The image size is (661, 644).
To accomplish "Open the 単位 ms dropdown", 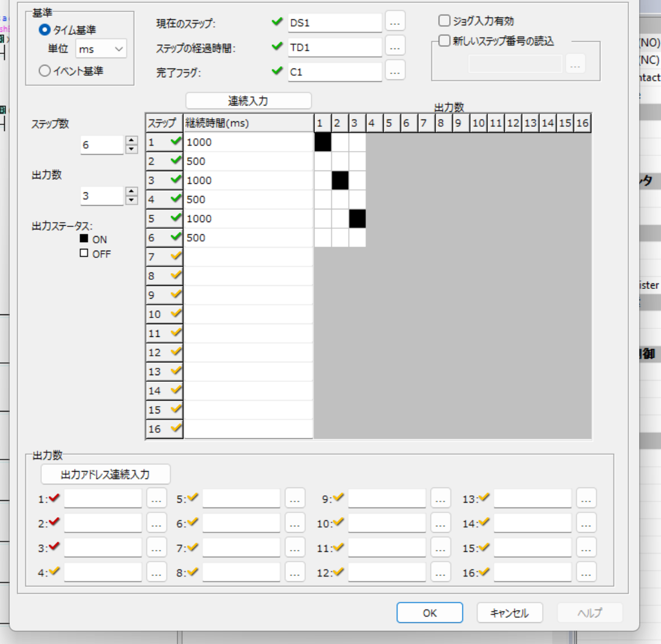I will 101,49.
